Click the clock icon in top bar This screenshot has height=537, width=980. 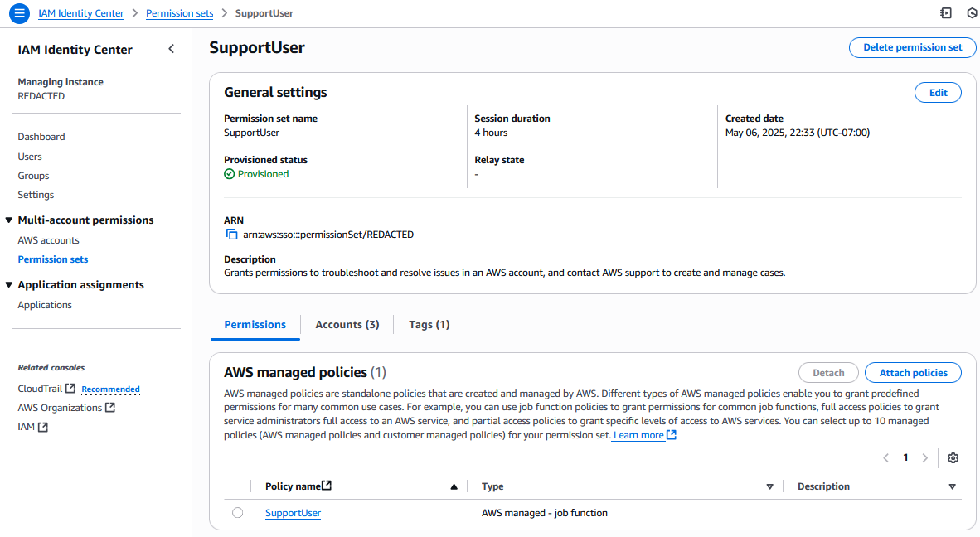[973, 12]
